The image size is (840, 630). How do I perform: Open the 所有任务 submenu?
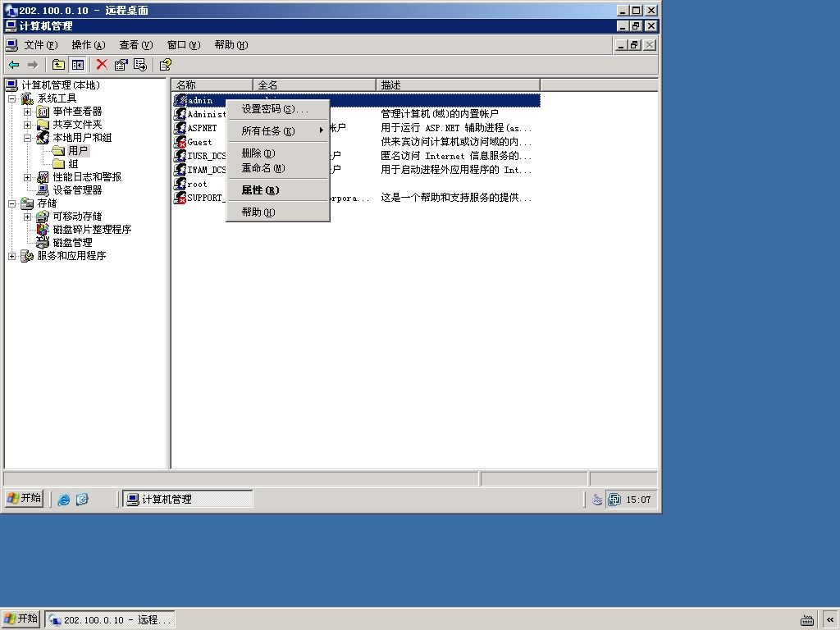coord(277,130)
